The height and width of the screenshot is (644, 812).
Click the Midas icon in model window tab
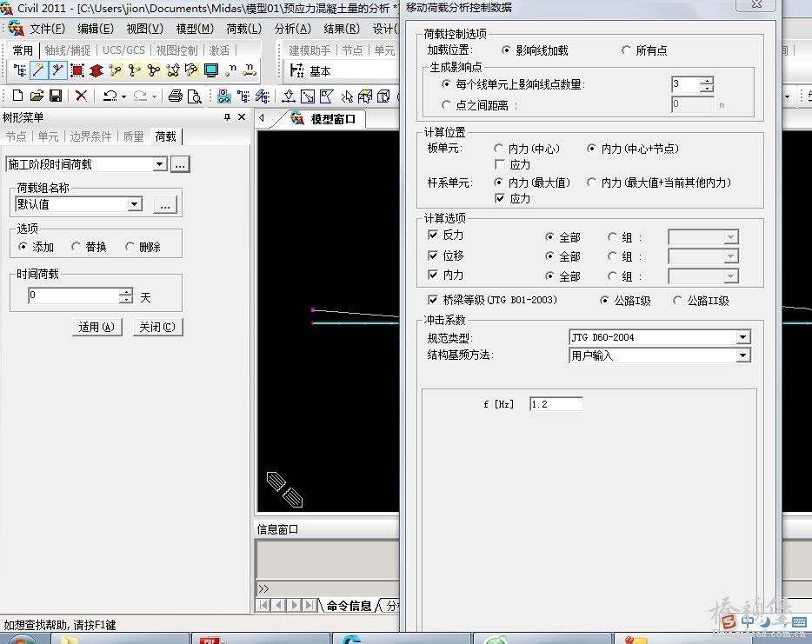(x=297, y=118)
